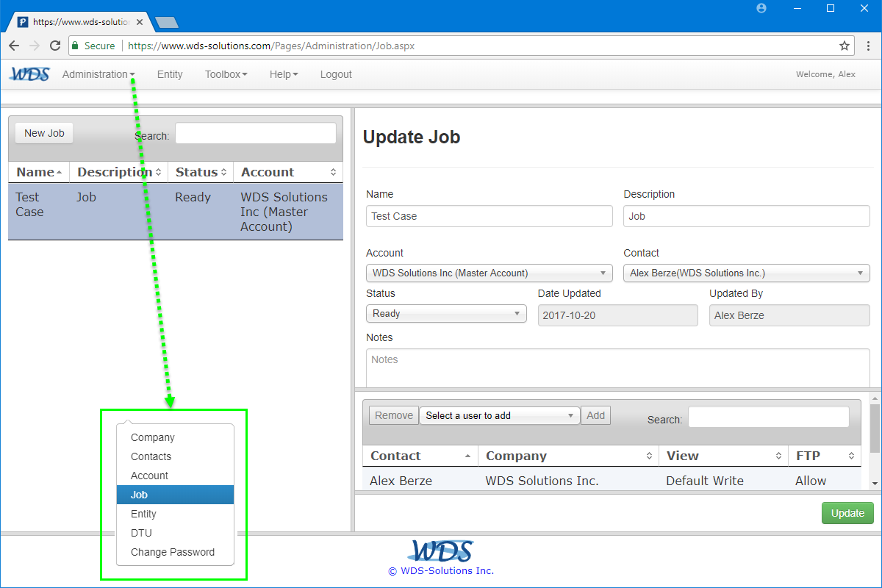The height and width of the screenshot is (588, 882).
Task: Expand the Status dropdown
Action: click(446, 314)
